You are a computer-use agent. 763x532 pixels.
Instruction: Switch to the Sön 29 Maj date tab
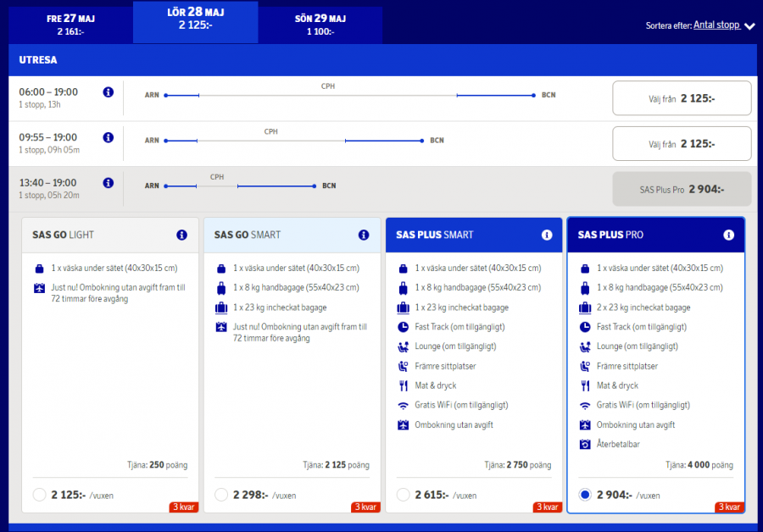pos(320,25)
